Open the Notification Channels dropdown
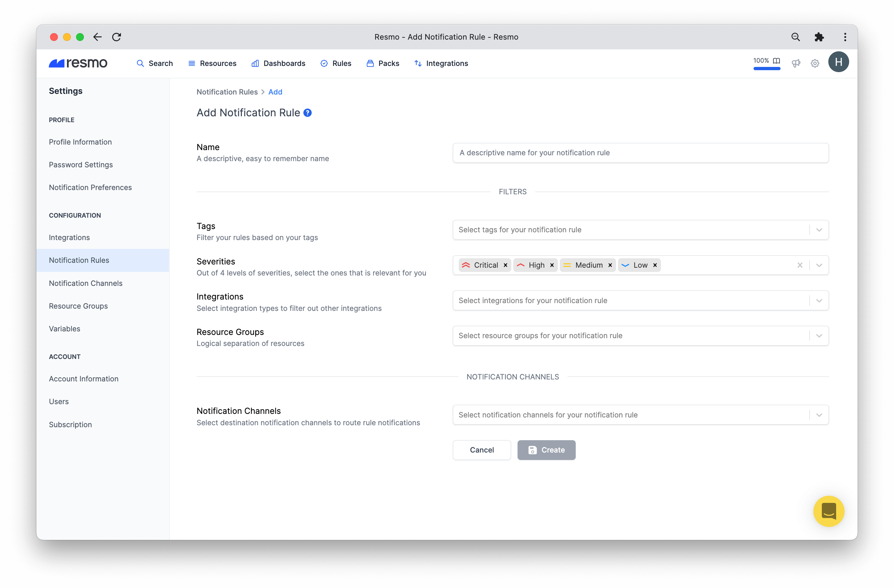This screenshot has width=894, height=588. [x=640, y=415]
